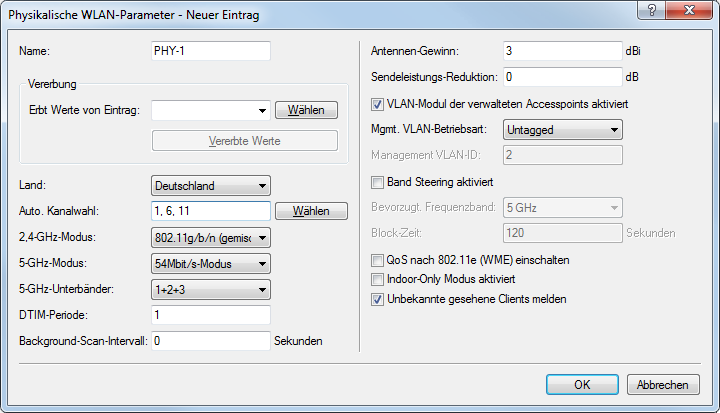Enable Band Steering aktiviert checkbox
This screenshot has height=413, width=720.
[377, 182]
